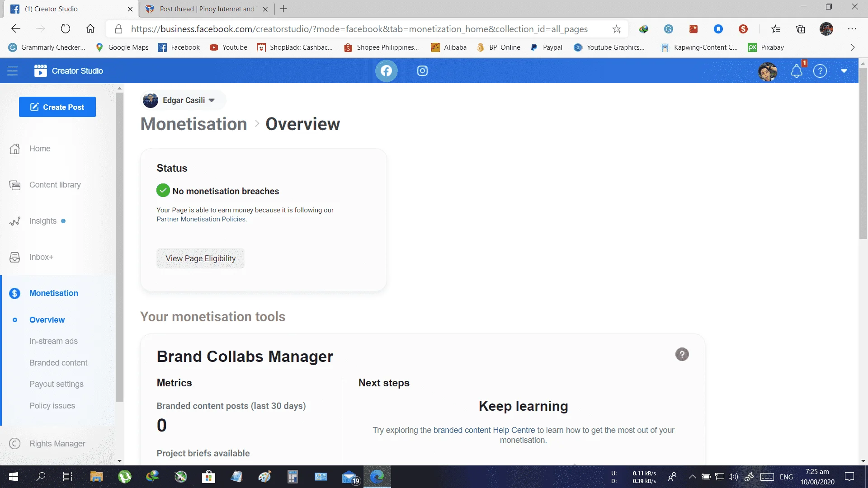
Task: Open the Edgar Casili page selector
Action: click(x=183, y=100)
